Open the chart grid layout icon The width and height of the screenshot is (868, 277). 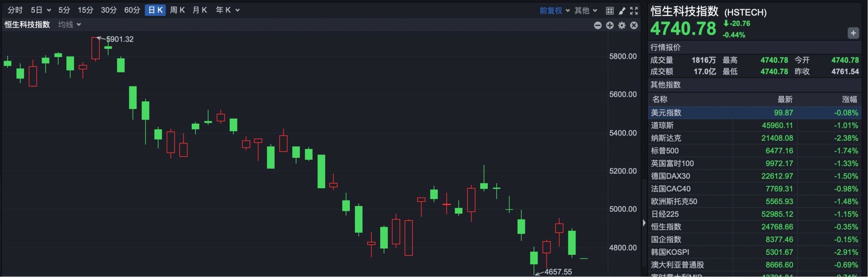tap(610, 10)
